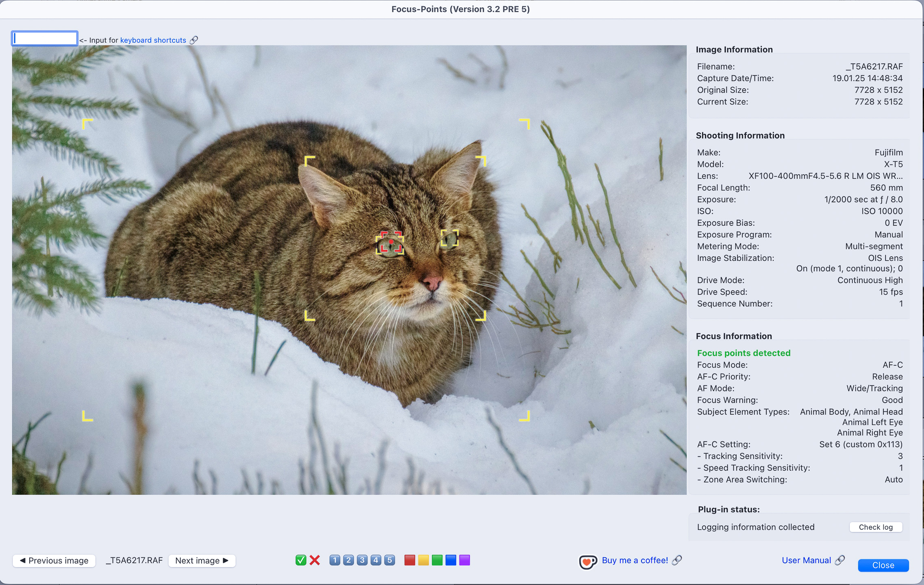
Task: Assign a 2-star rating icon
Action: coord(348,560)
